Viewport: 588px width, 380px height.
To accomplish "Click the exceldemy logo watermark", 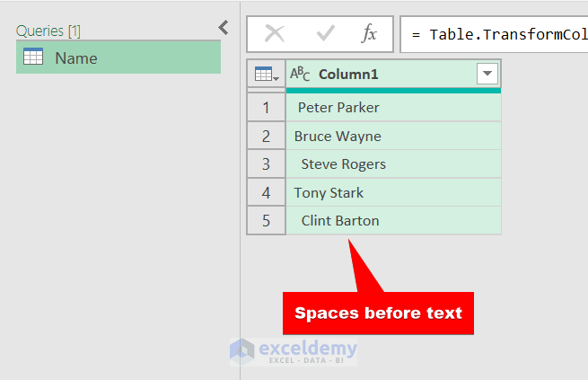I will [x=294, y=351].
